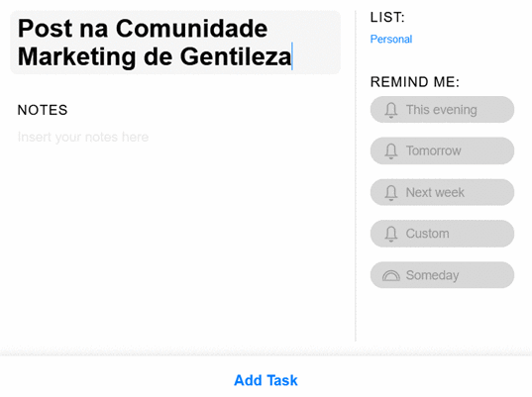Viewport: 532px width, 397px height.
Task: Choose the Tomorrow reminder option
Action: 442,150
